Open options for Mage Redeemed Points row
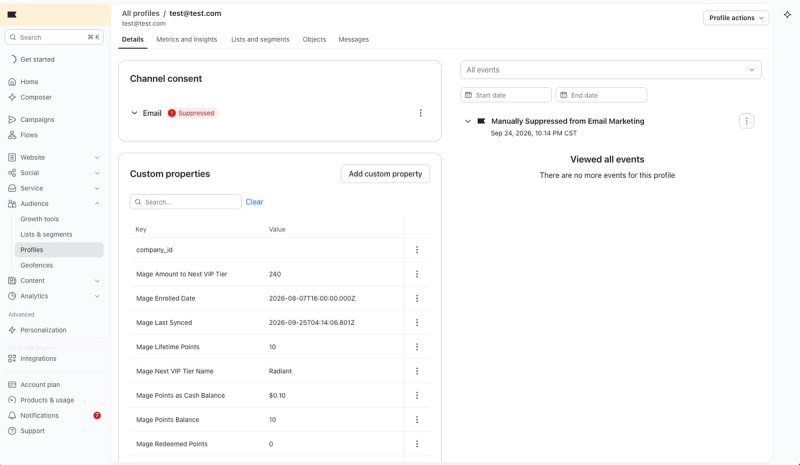 tap(417, 444)
